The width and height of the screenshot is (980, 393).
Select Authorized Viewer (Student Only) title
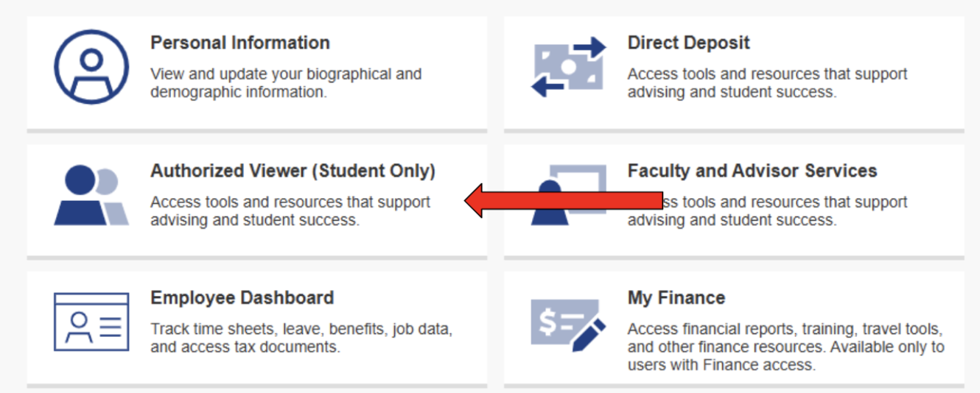(293, 171)
